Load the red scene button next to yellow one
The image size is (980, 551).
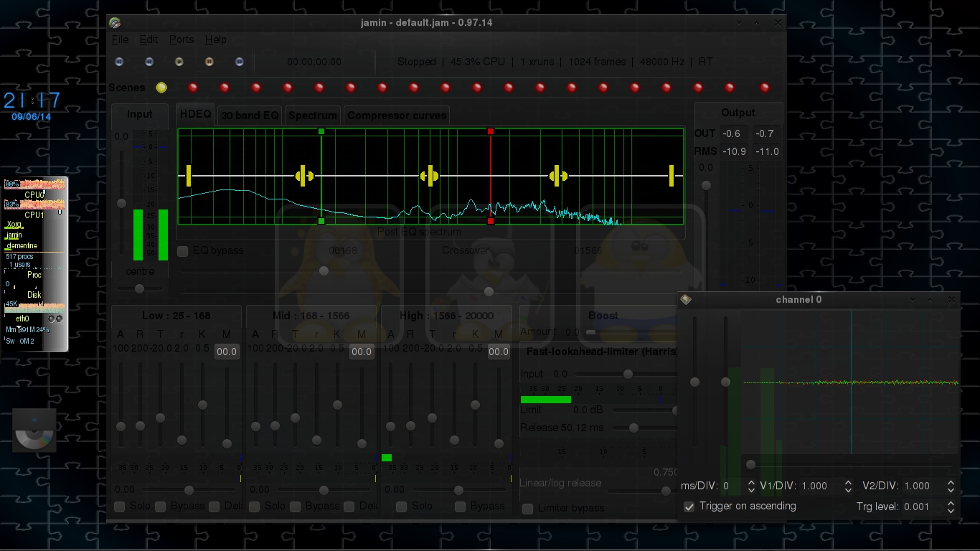coord(193,88)
